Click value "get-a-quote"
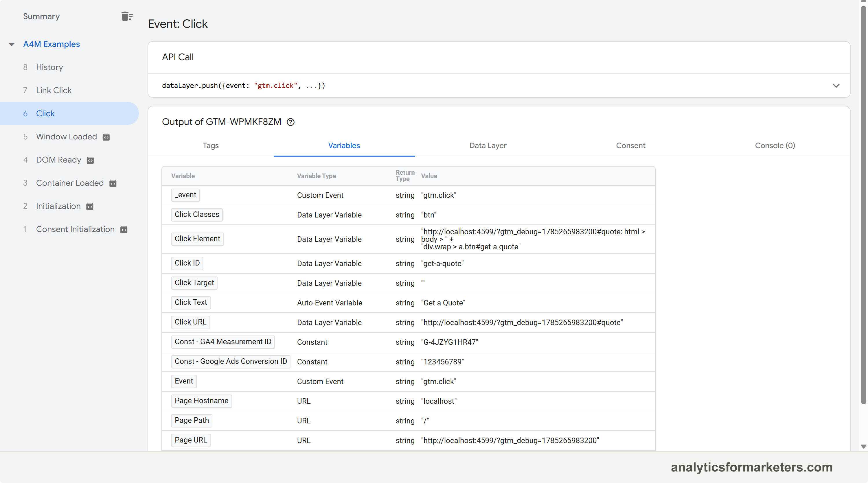 [x=442, y=263]
